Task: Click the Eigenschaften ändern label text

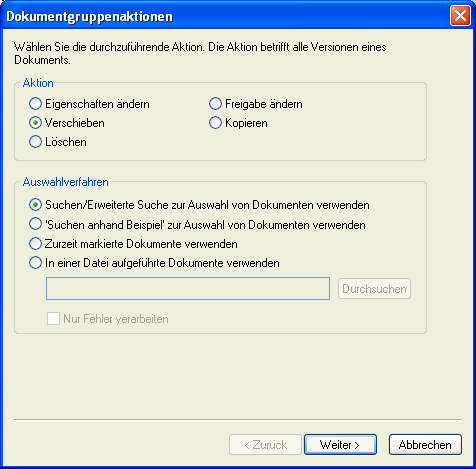Action: (x=97, y=104)
